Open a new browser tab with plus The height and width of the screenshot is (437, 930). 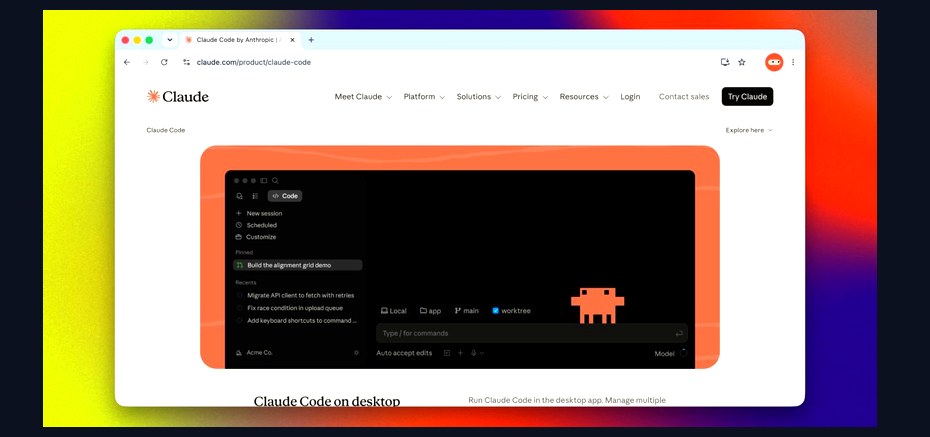coord(311,40)
